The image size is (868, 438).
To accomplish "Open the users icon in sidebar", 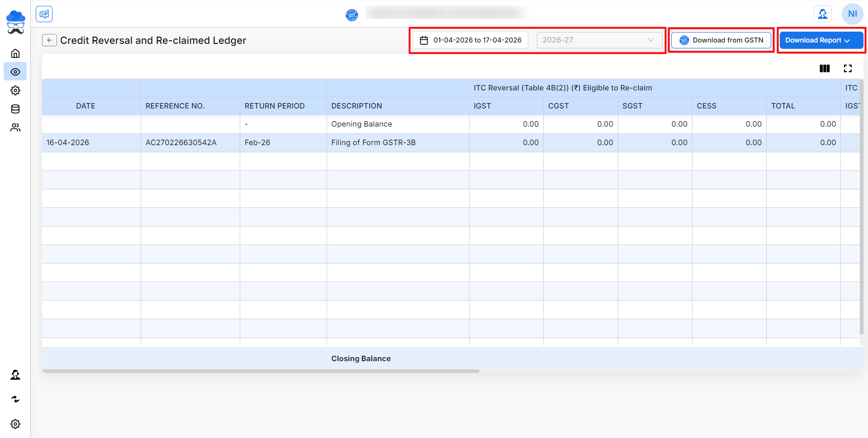I will tap(15, 127).
